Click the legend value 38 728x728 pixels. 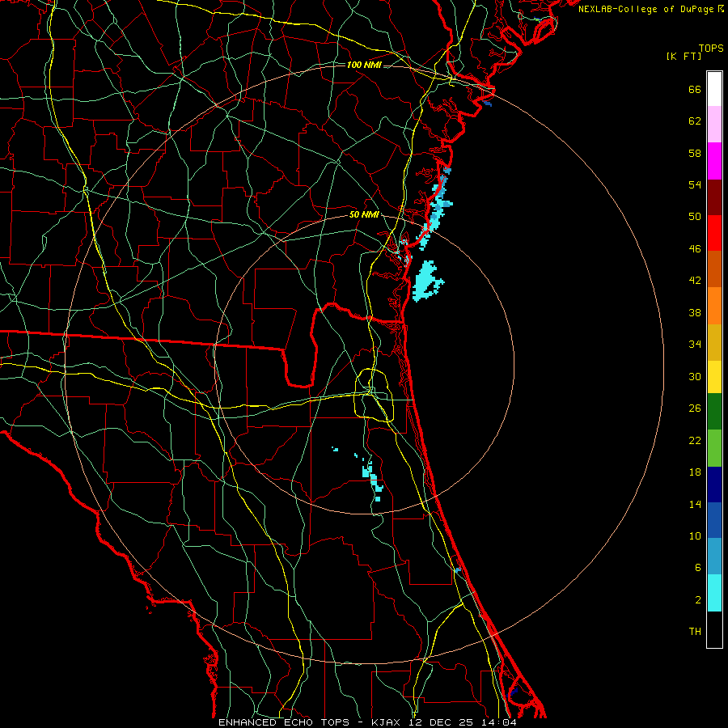coord(695,312)
